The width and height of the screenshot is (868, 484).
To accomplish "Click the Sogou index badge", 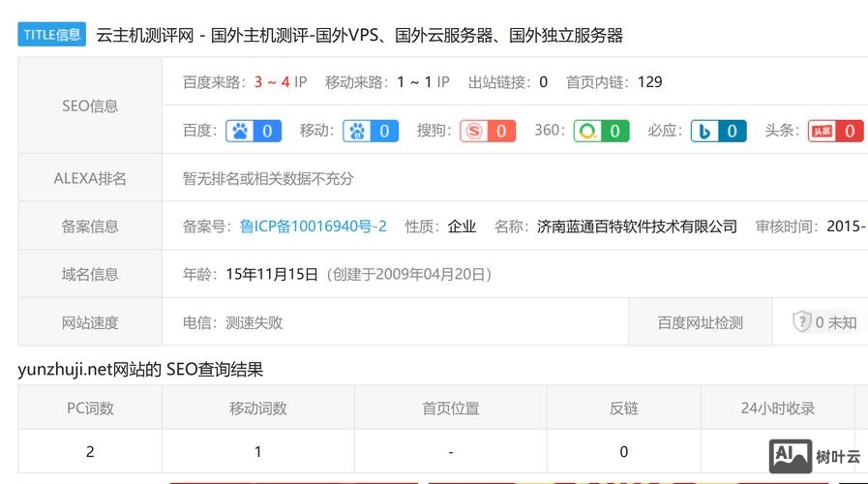I will coord(488,132).
